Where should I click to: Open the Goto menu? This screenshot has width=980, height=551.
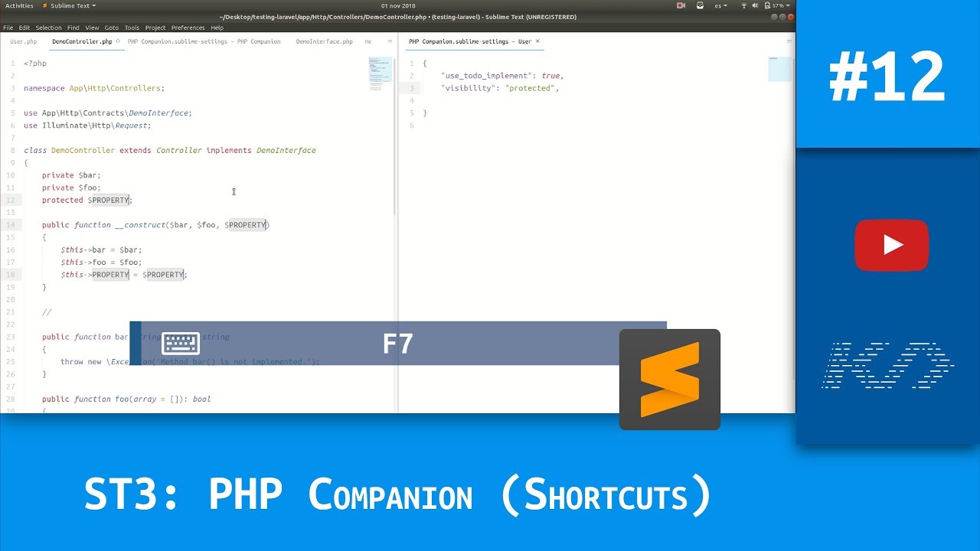pos(112,27)
